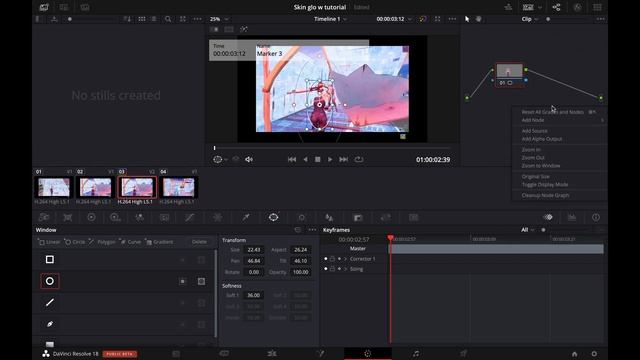The image size is (640, 360).
Task: Toggle auto-keyframe dot for Sizing track
Action: (x=339, y=269)
